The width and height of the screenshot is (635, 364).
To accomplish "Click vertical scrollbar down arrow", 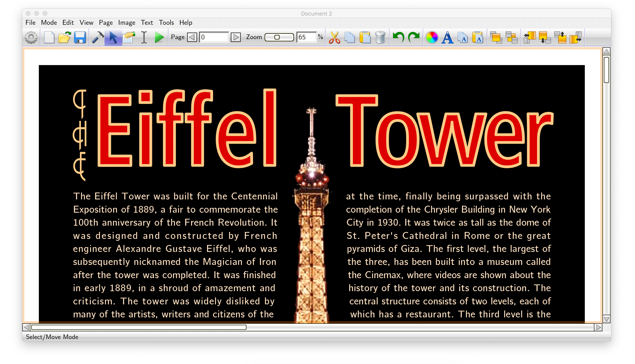I will [606, 319].
